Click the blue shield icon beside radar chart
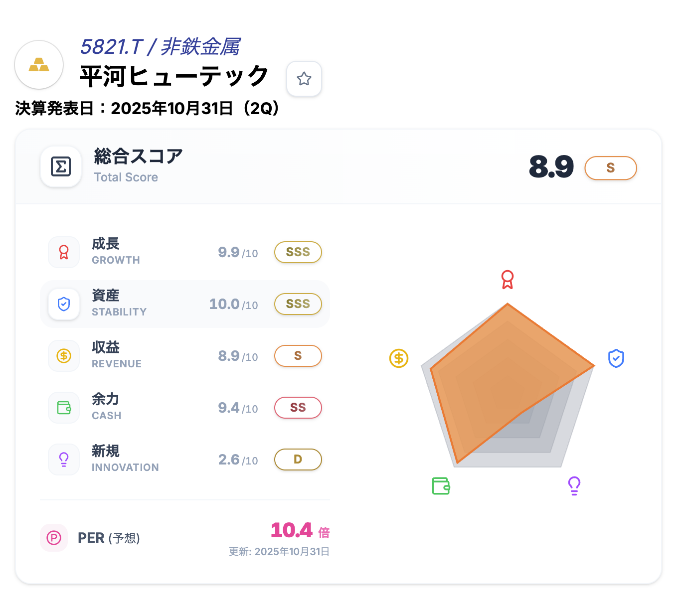 pos(616,358)
